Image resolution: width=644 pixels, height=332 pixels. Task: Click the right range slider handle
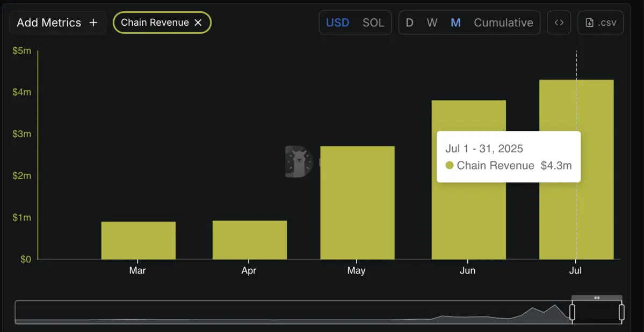[621, 312]
